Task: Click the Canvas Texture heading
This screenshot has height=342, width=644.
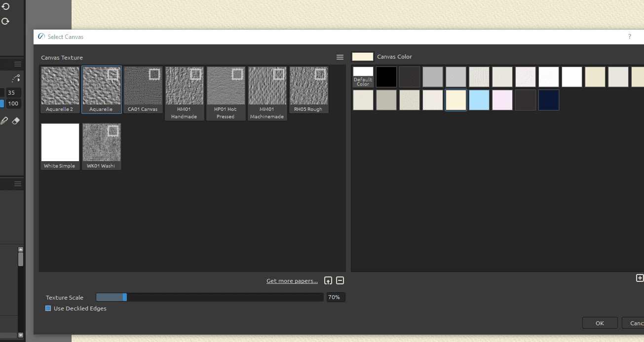Action: pyautogui.click(x=62, y=58)
